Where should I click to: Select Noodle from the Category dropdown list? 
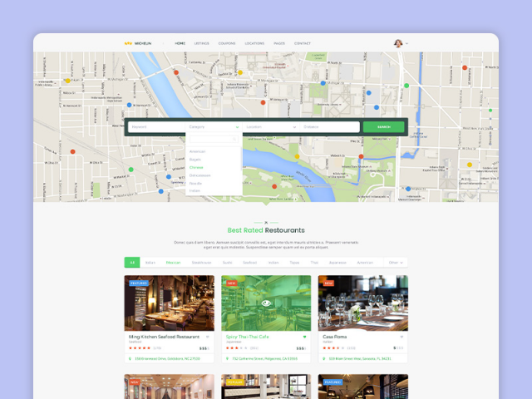coord(195,184)
